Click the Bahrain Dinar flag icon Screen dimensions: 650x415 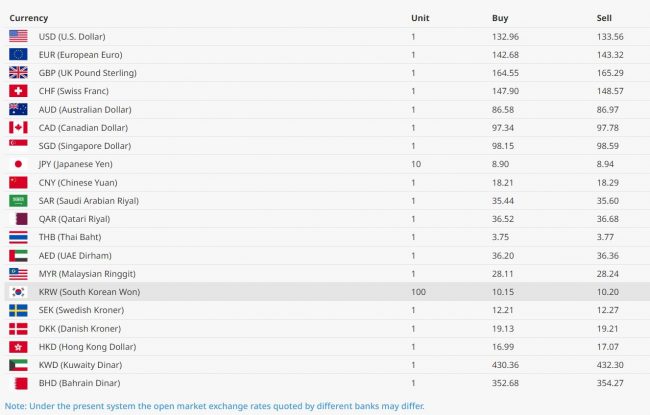[18, 383]
